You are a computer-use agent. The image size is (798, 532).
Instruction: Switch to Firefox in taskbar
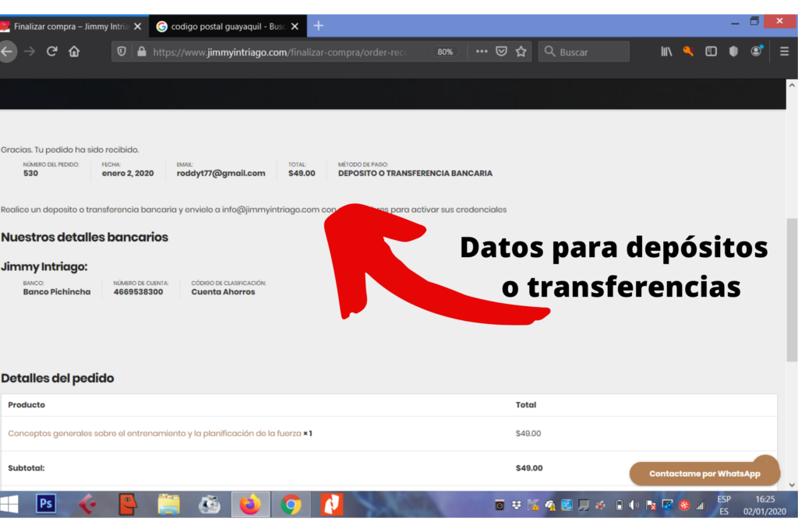[x=250, y=505]
